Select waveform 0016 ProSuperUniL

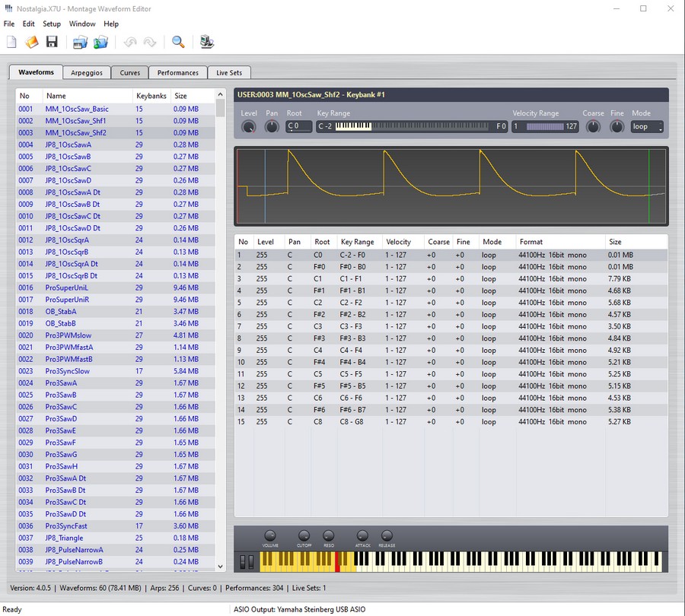(x=116, y=287)
